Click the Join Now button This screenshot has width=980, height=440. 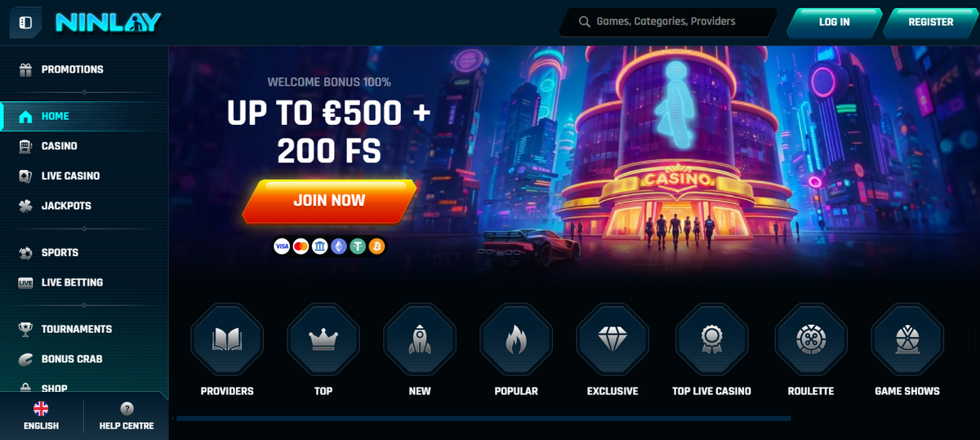[329, 201]
